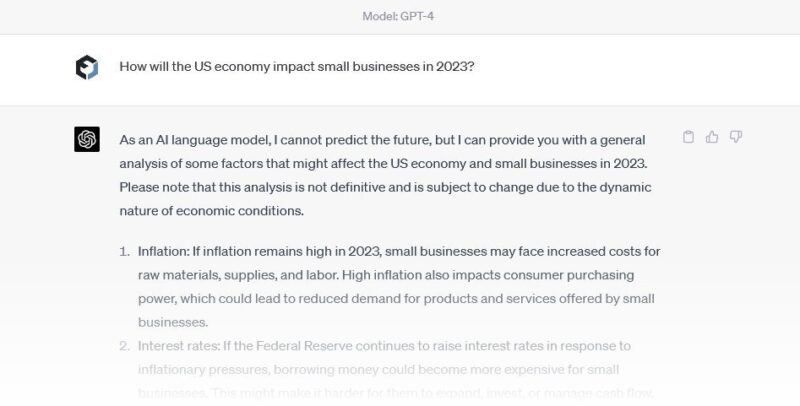Click the ChatGPT logo avatar
Viewport: 800px width, 406px height.
tap(87, 139)
